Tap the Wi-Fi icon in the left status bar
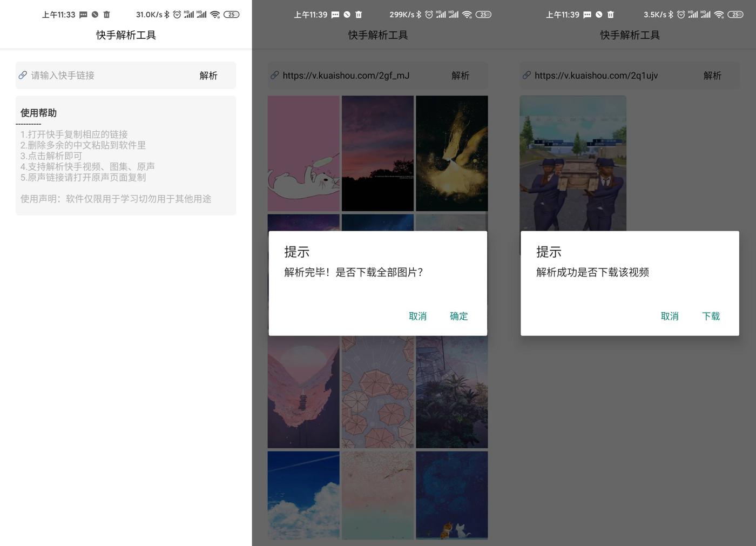Image resolution: width=756 pixels, height=546 pixels. pos(215,15)
